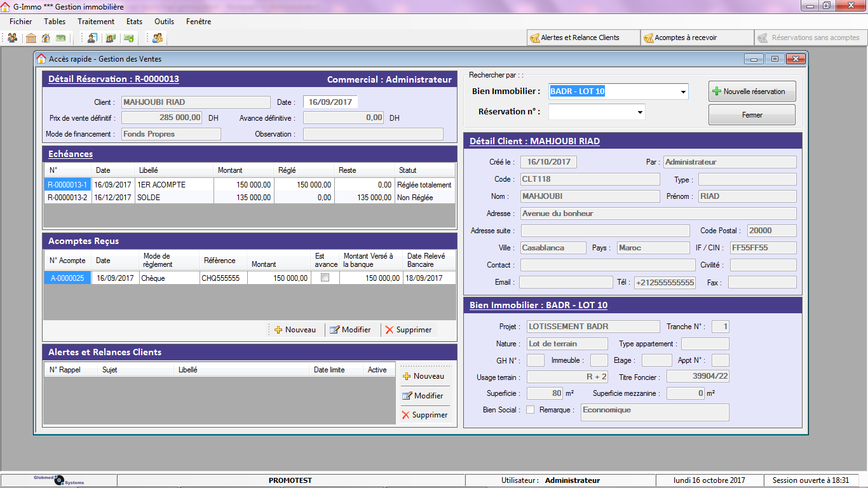The height and width of the screenshot is (488, 868).
Task: Open the Alertes et Relance Clients panel
Action: pos(583,37)
